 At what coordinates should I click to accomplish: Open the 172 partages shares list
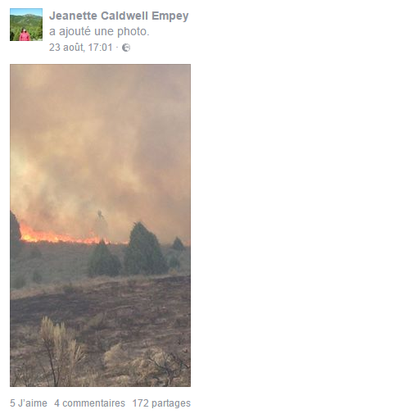pos(161,403)
